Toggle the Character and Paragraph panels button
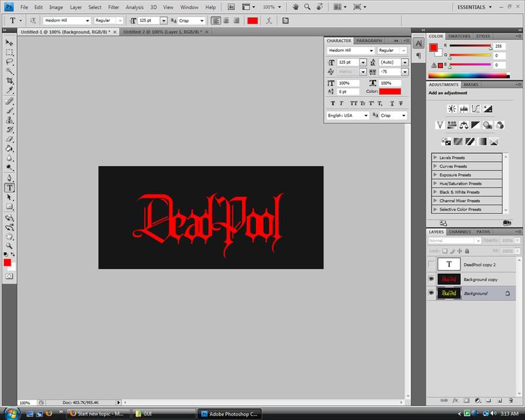 pyautogui.click(x=285, y=21)
